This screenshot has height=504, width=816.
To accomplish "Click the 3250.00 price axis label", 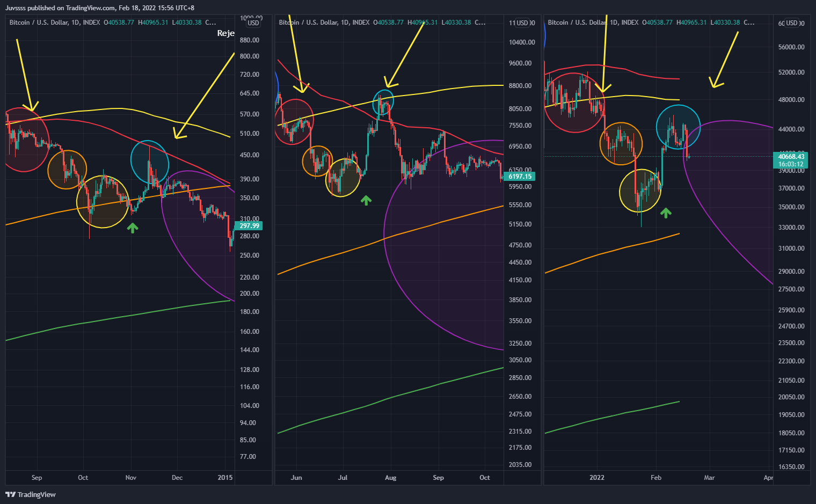I will click(x=520, y=344).
